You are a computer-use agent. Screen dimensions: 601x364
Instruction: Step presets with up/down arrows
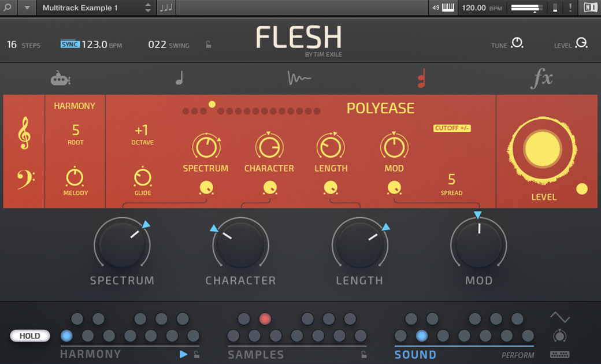(x=148, y=8)
